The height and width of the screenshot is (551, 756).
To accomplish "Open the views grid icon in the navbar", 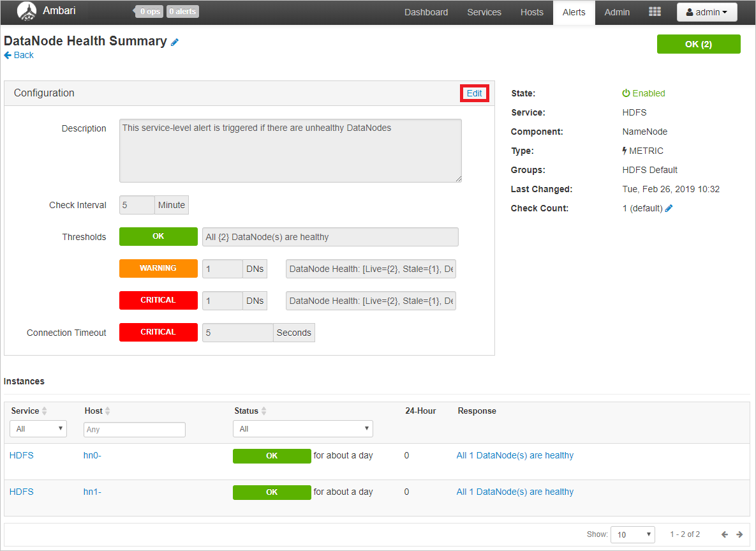I will pos(655,11).
